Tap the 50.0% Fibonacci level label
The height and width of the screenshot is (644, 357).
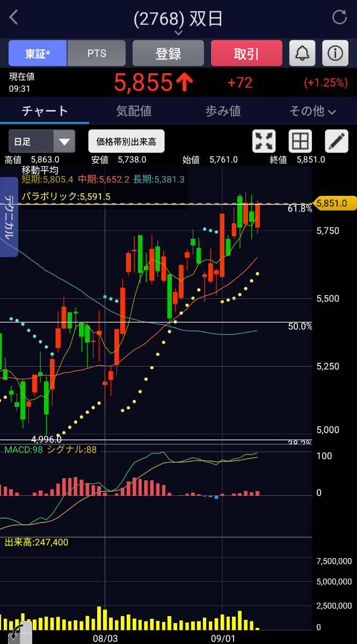pos(300,326)
